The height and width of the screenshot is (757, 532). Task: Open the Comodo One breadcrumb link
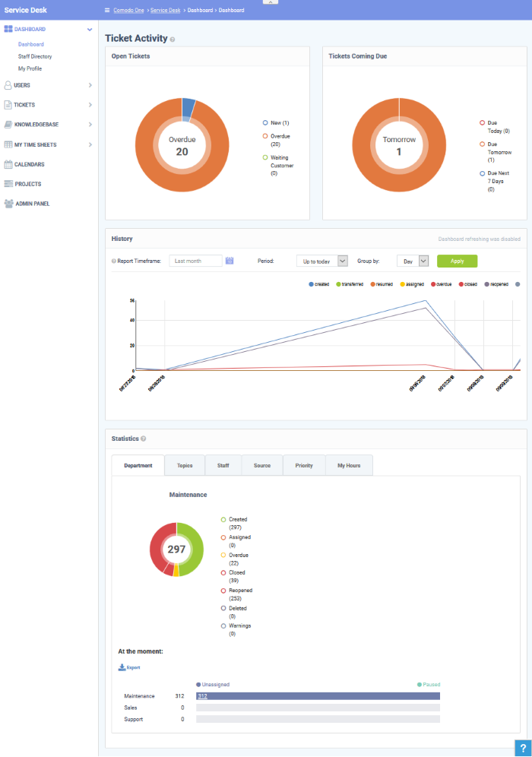[x=128, y=10]
